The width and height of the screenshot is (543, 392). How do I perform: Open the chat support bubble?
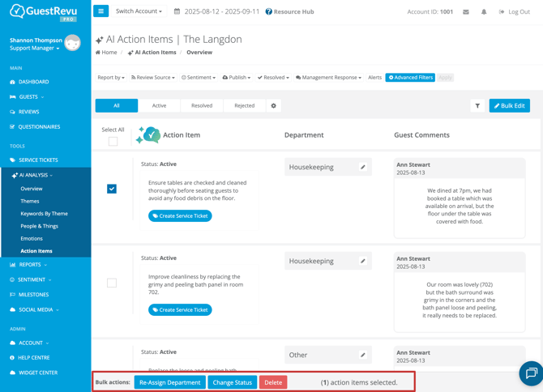(x=531, y=373)
